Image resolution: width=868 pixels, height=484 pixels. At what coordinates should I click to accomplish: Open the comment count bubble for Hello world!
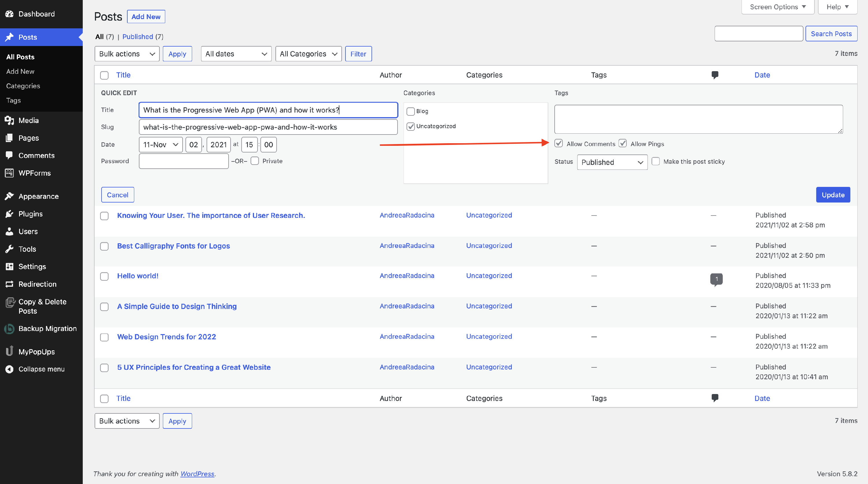coord(716,279)
